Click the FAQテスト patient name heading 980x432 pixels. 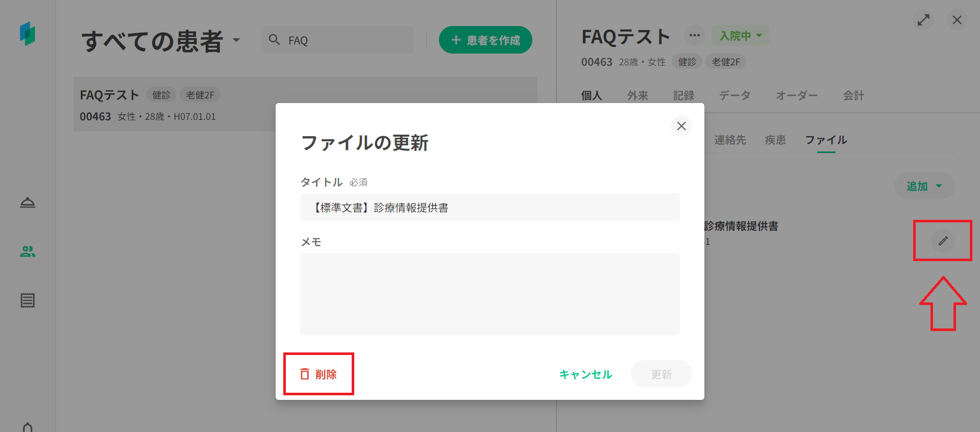[x=626, y=37]
